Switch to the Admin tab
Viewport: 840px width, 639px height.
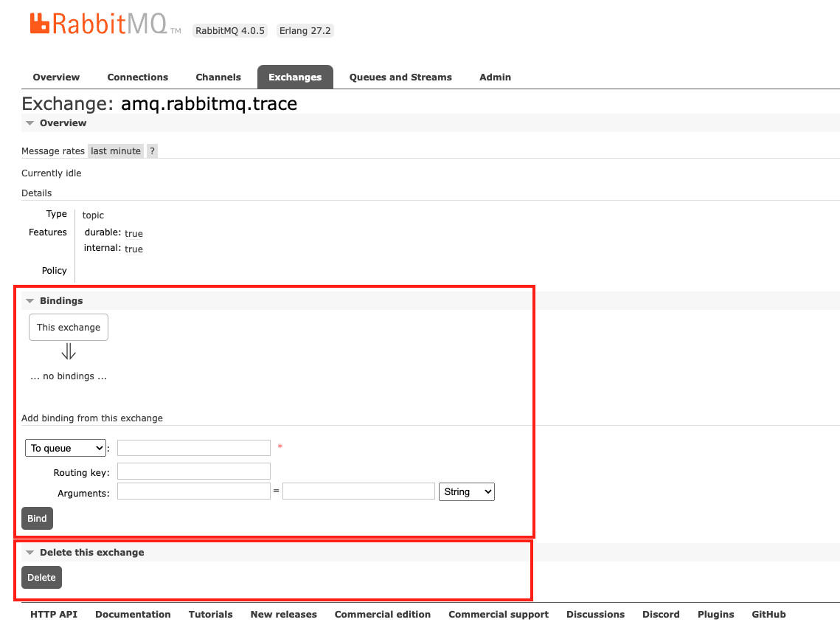point(495,77)
